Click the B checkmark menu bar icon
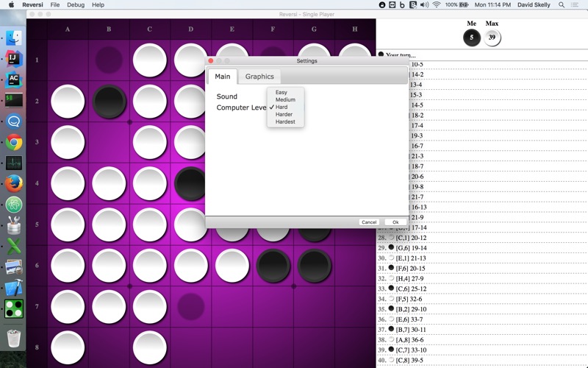Image resolution: width=588 pixels, height=368 pixels. [413, 4]
